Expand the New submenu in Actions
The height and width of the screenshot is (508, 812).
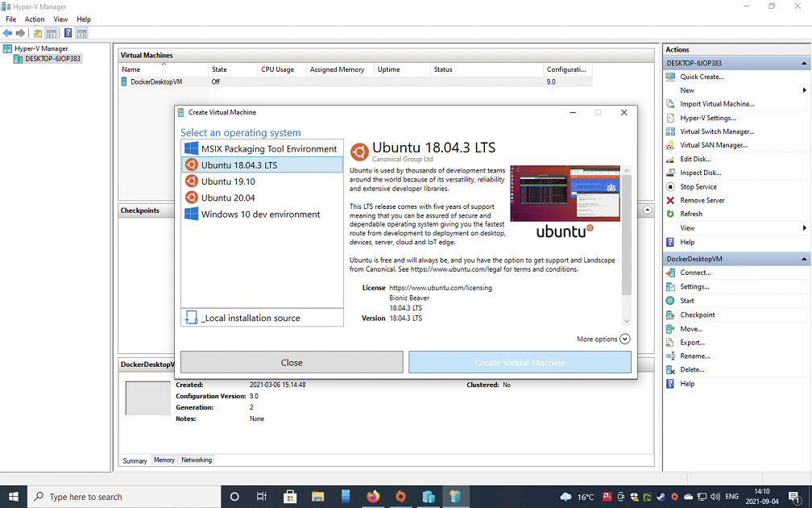pos(804,90)
